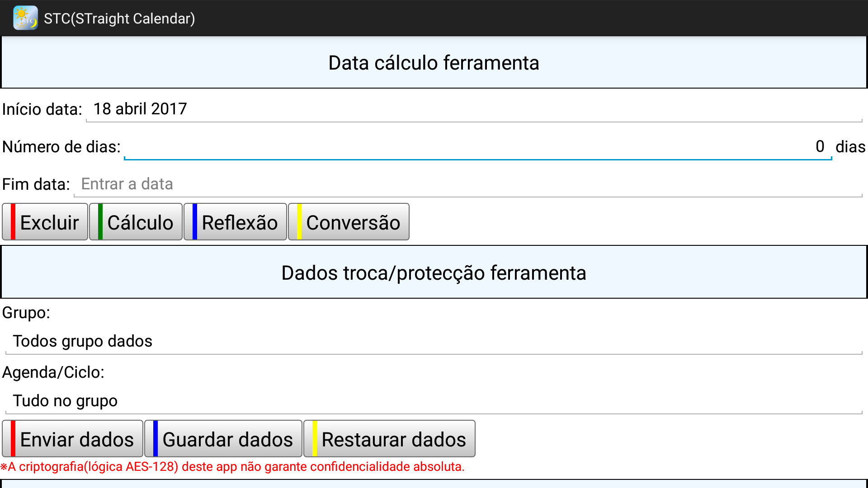This screenshot has height=488, width=868.
Task: Tap the Conversão button
Action: pos(349,222)
